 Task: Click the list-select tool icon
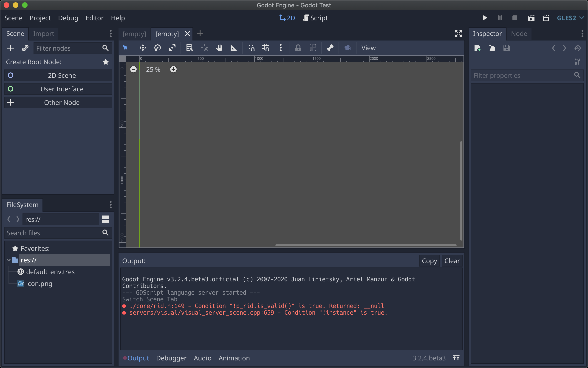pyautogui.click(x=189, y=48)
